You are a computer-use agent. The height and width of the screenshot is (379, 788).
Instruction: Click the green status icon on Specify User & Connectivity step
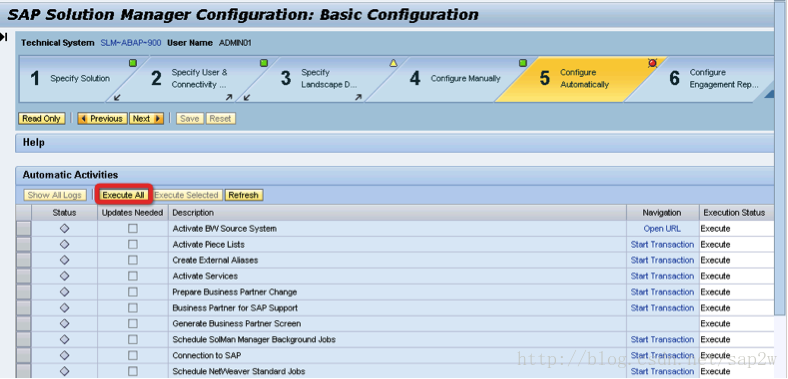coord(263,63)
